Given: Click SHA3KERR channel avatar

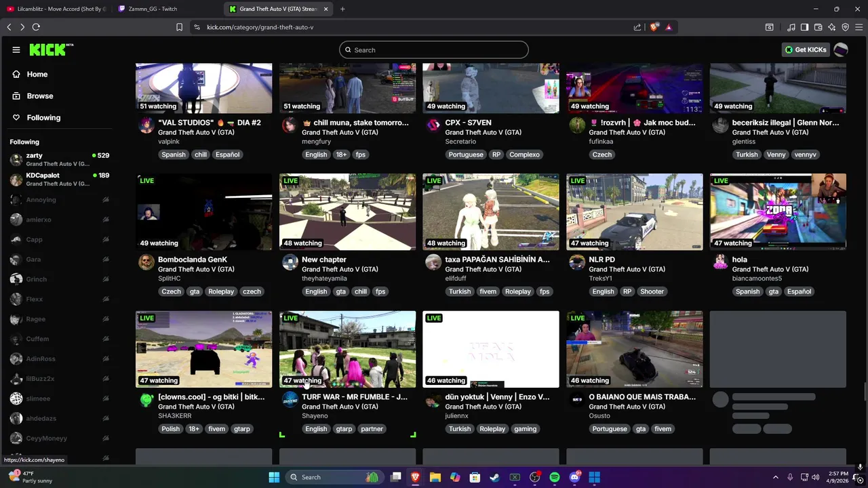Looking at the screenshot, I should [x=146, y=400].
